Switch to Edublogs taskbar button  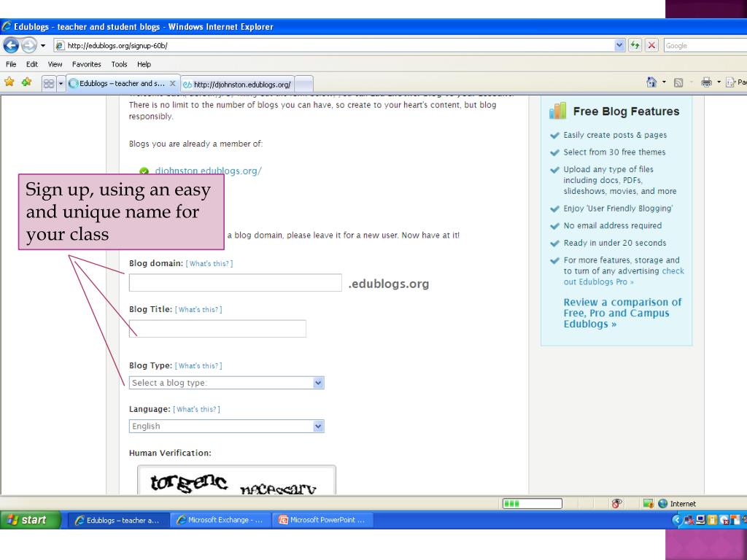point(118,520)
